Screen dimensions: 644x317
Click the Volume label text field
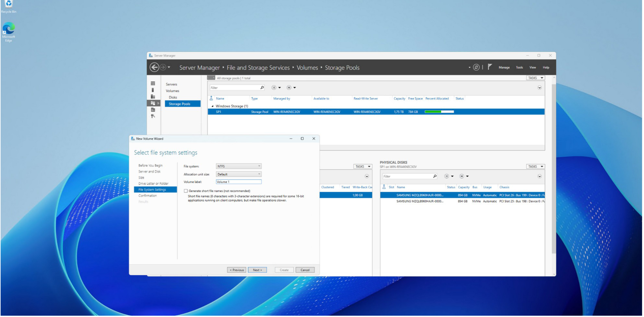239,182
